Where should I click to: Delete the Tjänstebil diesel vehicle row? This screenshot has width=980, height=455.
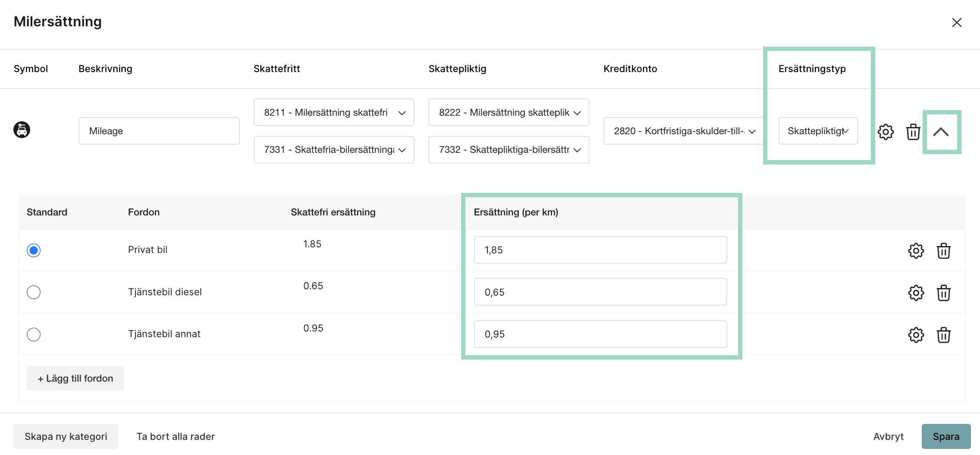(x=943, y=293)
